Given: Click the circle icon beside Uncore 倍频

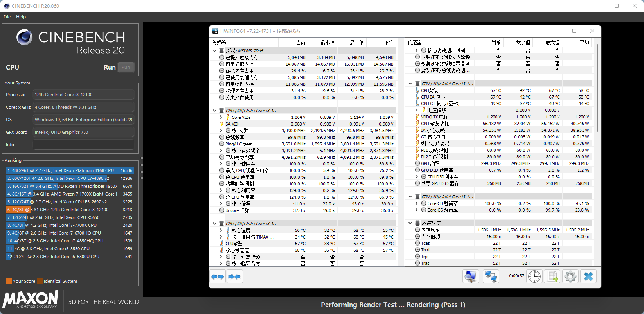Looking at the screenshot, I should tap(222, 210).
